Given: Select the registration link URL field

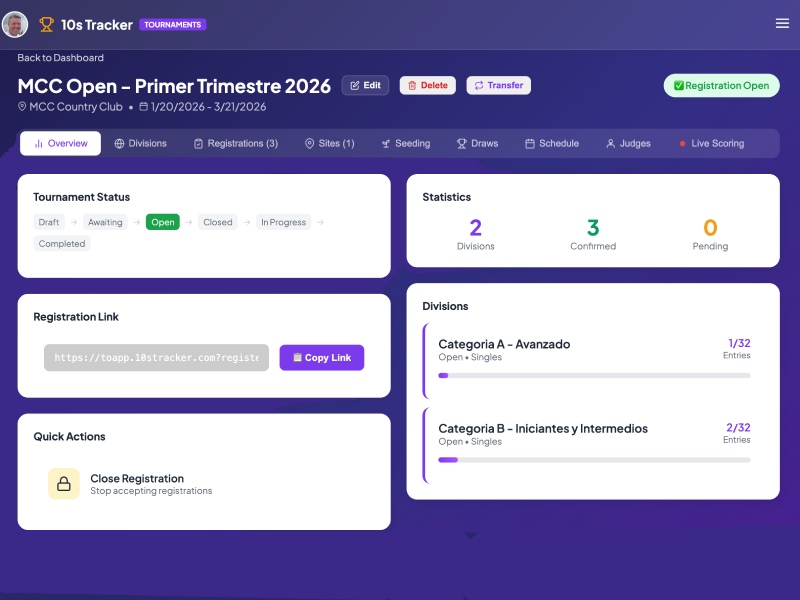Looking at the screenshot, I should click(155, 357).
